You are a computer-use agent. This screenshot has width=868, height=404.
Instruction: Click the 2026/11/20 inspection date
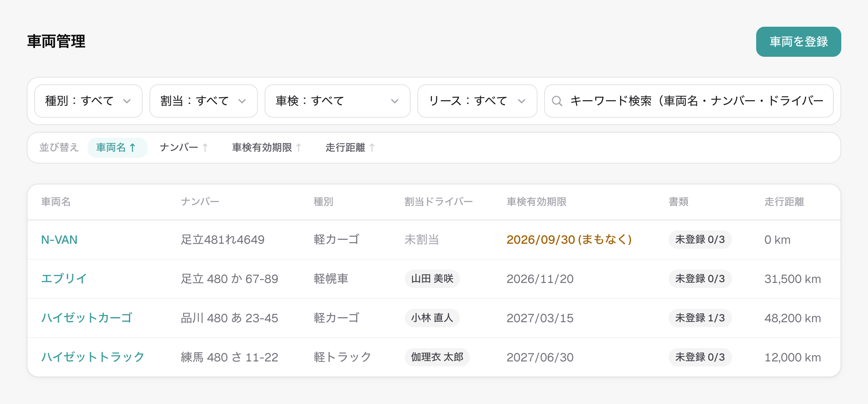click(540, 279)
